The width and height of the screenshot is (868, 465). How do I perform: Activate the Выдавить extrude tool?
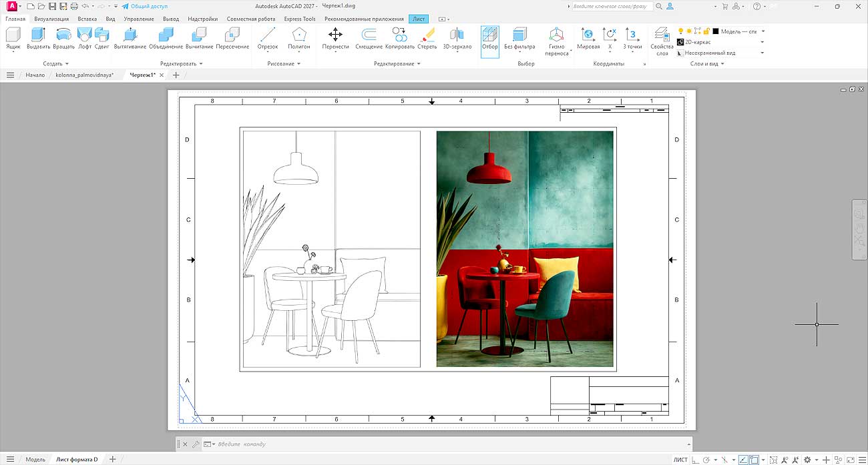(38, 39)
